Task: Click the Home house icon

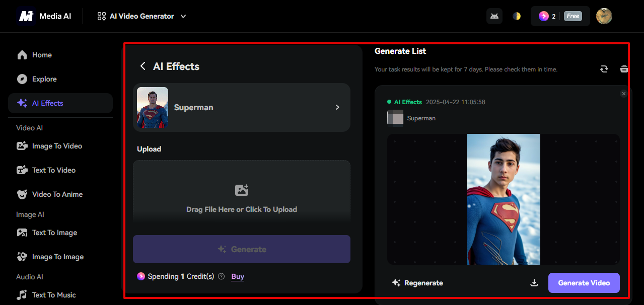Action: [22, 55]
